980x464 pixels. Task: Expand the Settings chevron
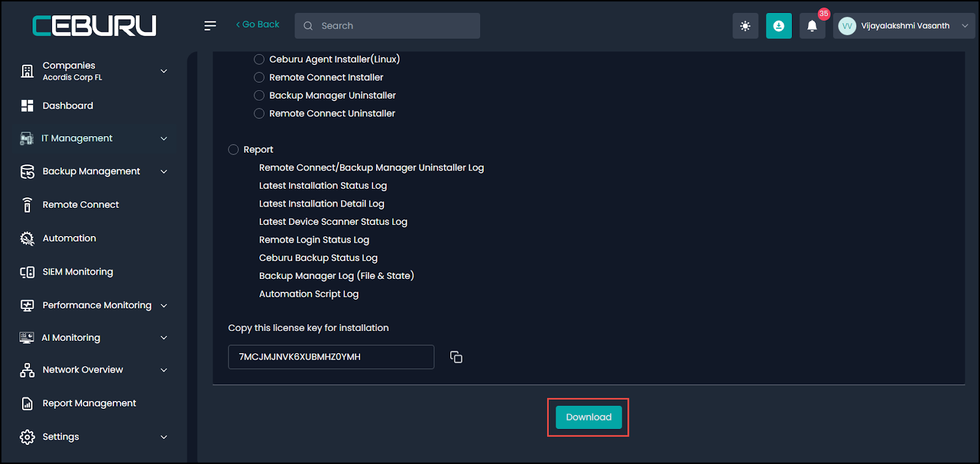point(164,437)
